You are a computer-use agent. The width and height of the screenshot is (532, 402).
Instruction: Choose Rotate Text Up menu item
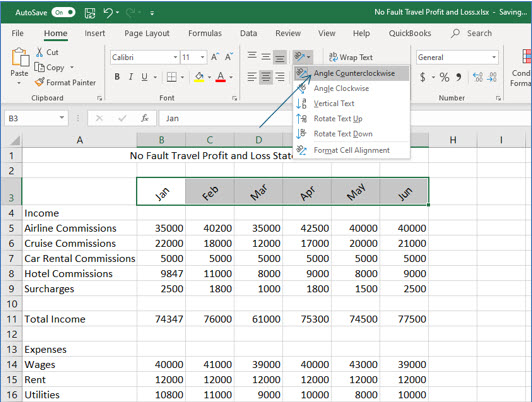pos(351,119)
